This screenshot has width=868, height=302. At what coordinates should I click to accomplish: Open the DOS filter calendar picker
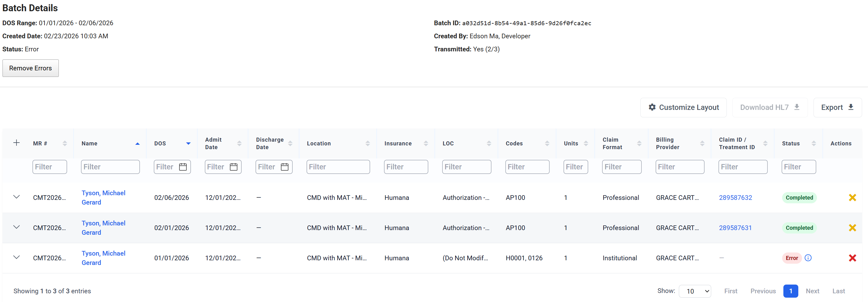tap(183, 167)
